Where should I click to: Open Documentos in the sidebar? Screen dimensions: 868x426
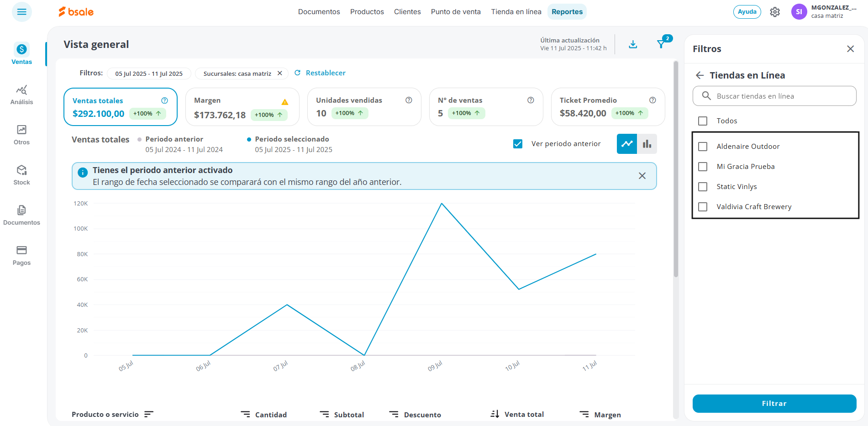pyautogui.click(x=21, y=215)
